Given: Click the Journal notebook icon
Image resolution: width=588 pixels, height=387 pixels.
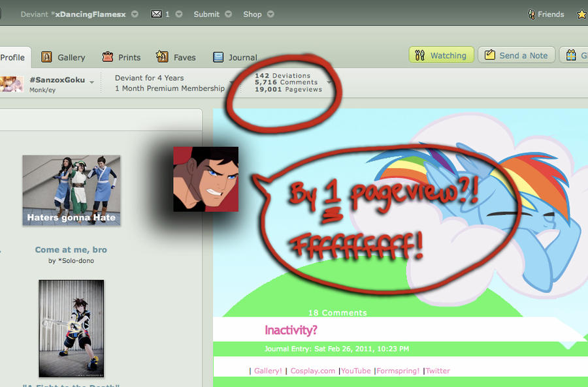Looking at the screenshot, I should tap(218, 57).
